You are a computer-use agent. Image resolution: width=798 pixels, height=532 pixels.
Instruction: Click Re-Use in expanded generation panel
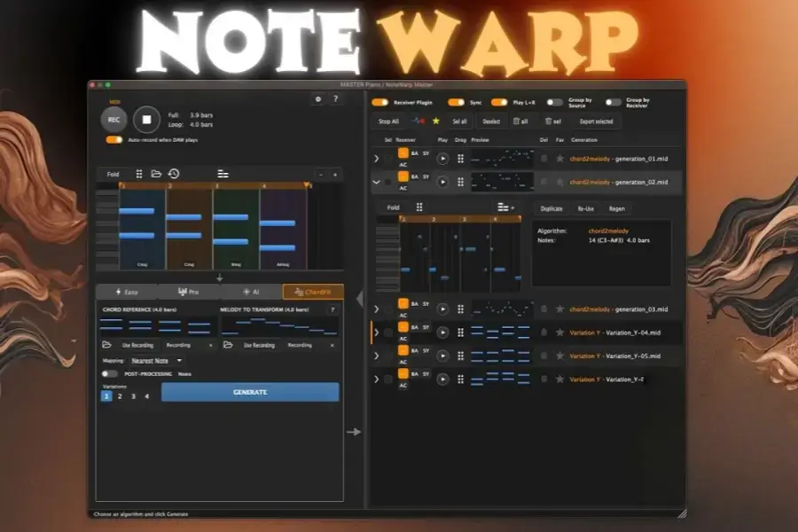coord(586,208)
